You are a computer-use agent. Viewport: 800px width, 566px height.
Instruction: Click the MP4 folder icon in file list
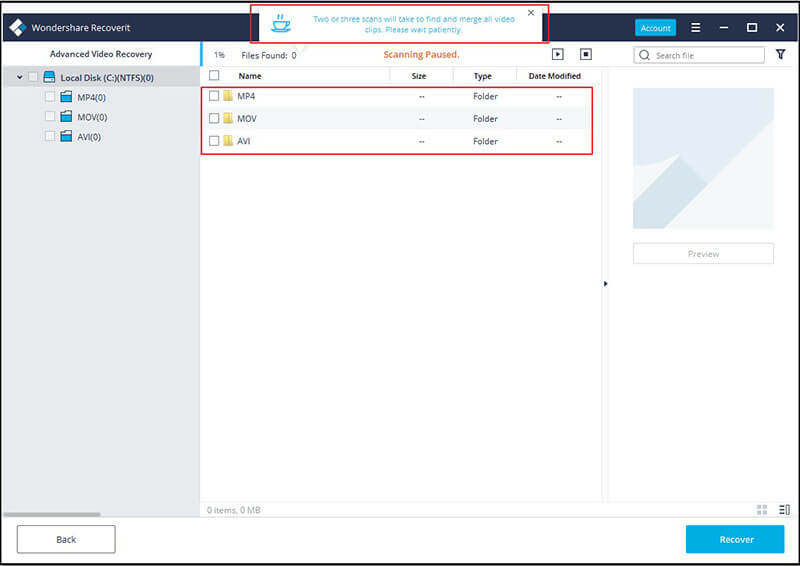point(228,96)
